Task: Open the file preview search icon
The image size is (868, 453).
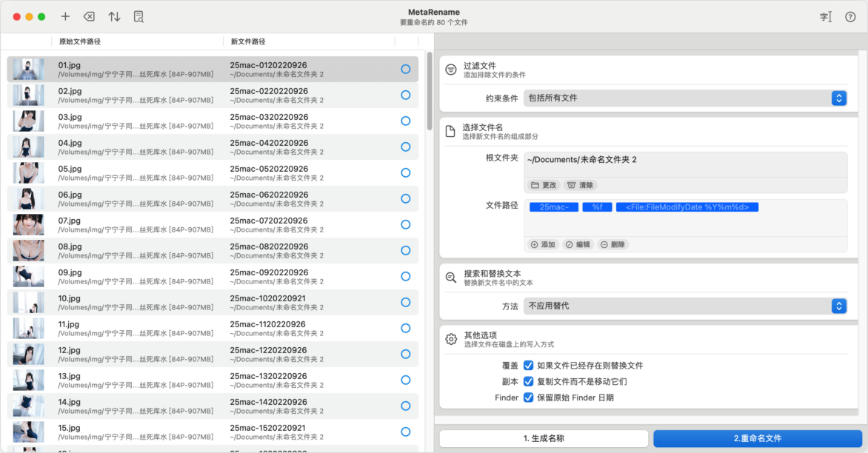Action: click(x=138, y=16)
